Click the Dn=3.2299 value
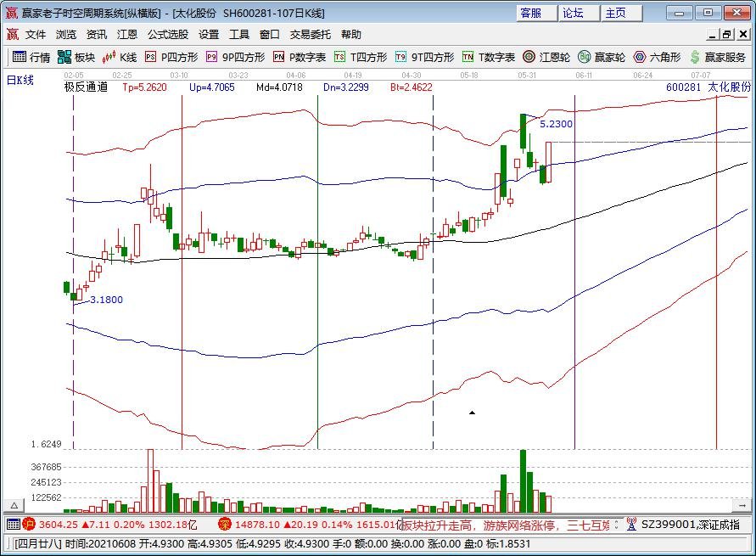Image resolution: width=756 pixels, height=556 pixels. coord(346,87)
